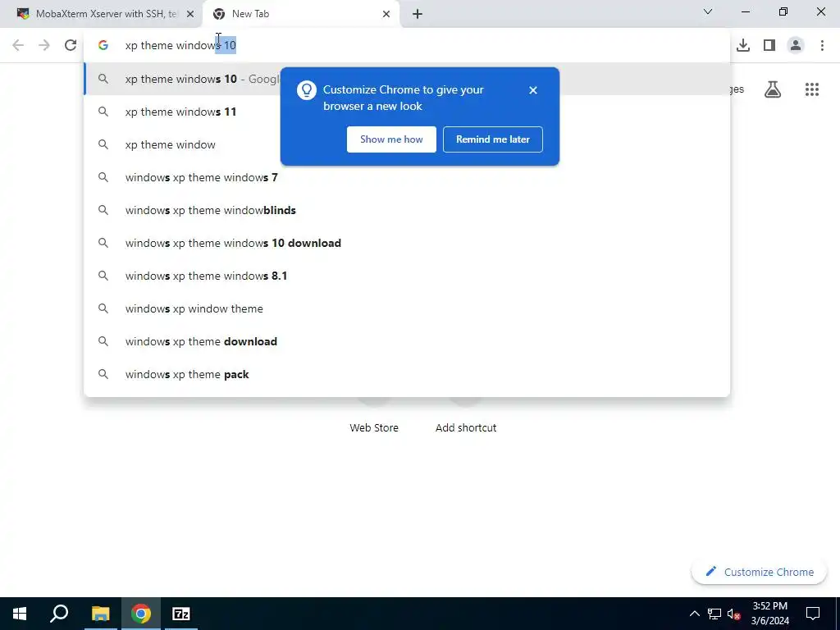Close the New Tab tab
840x630 pixels.
click(386, 14)
